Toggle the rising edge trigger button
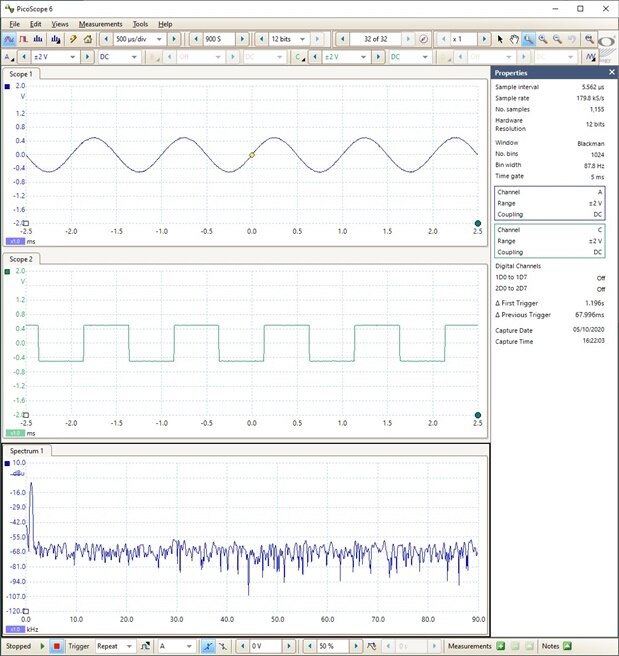This screenshot has width=619, height=656. pyautogui.click(x=208, y=646)
